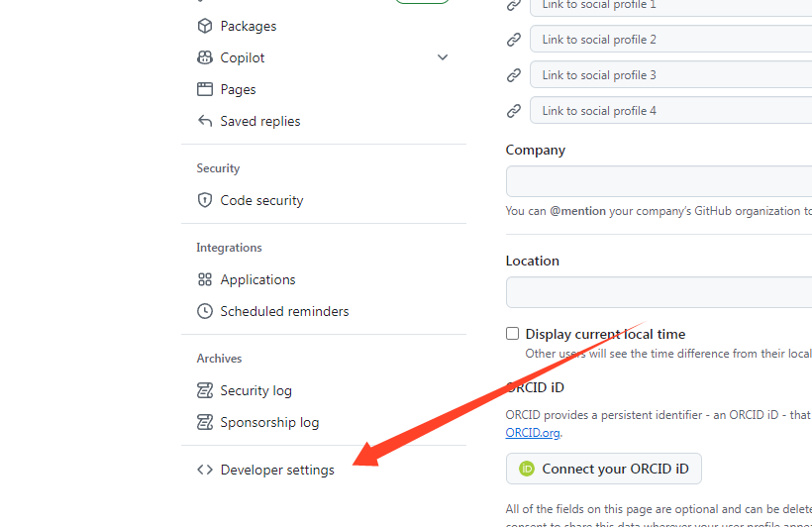Click the Saved replies arrow icon
812x527 pixels.
point(205,121)
